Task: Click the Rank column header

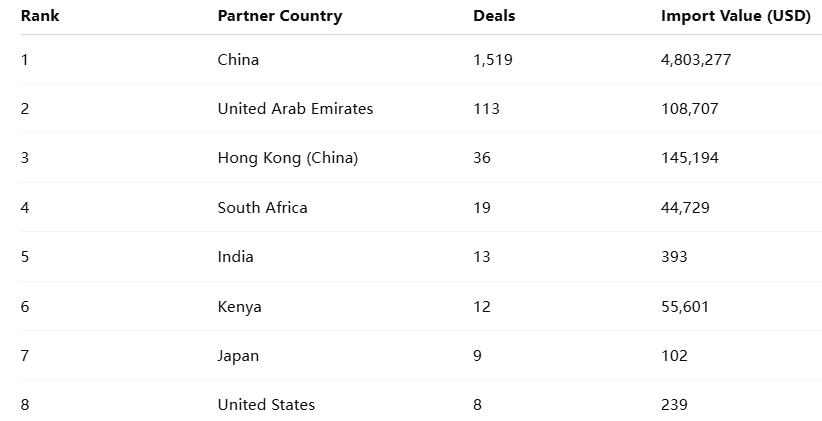Action: (40, 16)
